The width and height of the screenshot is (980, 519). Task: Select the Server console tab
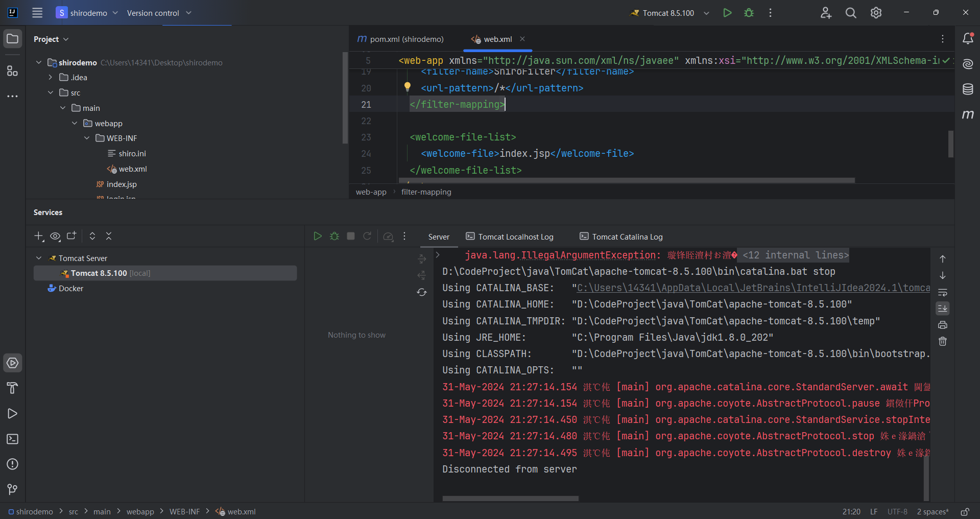tap(439, 237)
